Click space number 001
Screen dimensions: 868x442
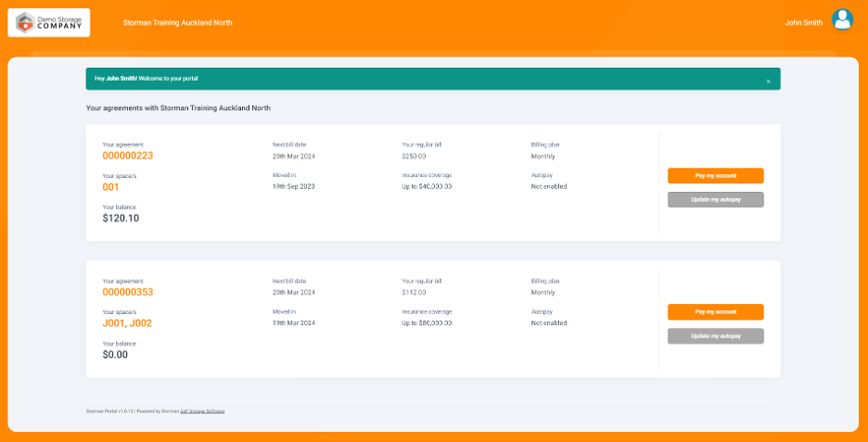tap(110, 187)
